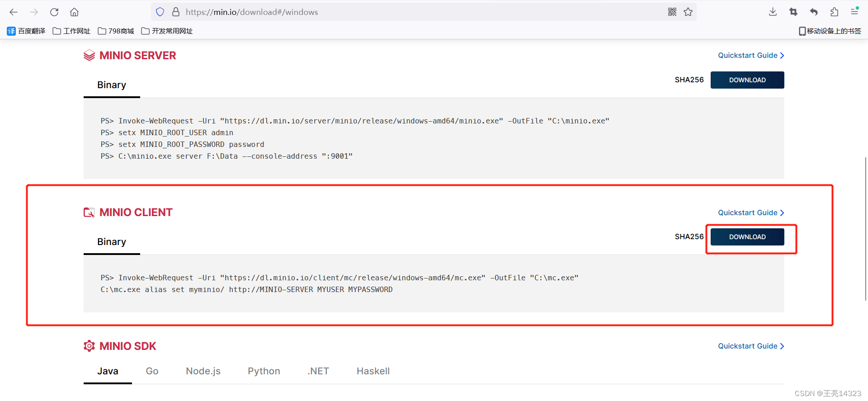Image resolution: width=868 pixels, height=401 pixels.
Task: Click the minio.exe Invoke-WebRequest command line
Action: pos(355,121)
